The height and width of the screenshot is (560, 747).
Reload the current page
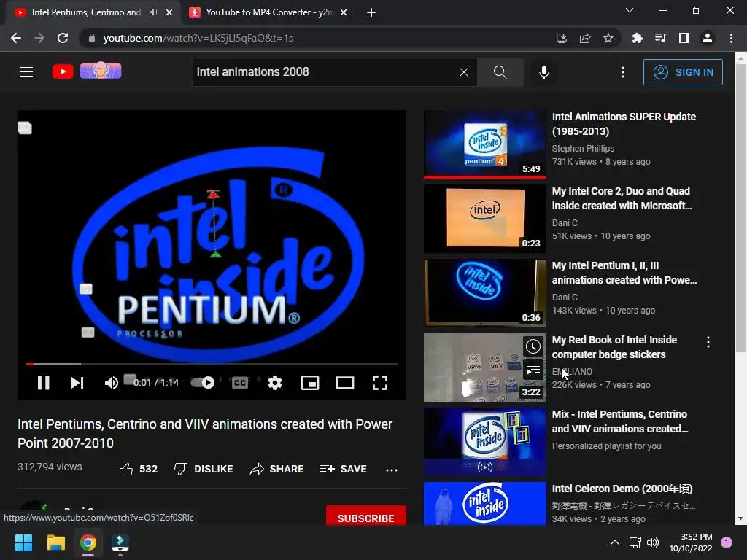click(63, 38)
